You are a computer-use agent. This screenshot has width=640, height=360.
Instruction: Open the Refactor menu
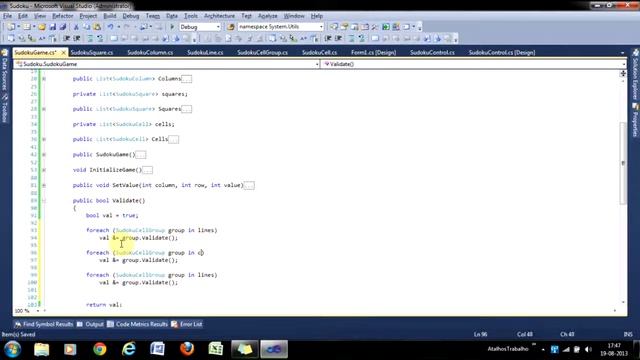[62, 16]
